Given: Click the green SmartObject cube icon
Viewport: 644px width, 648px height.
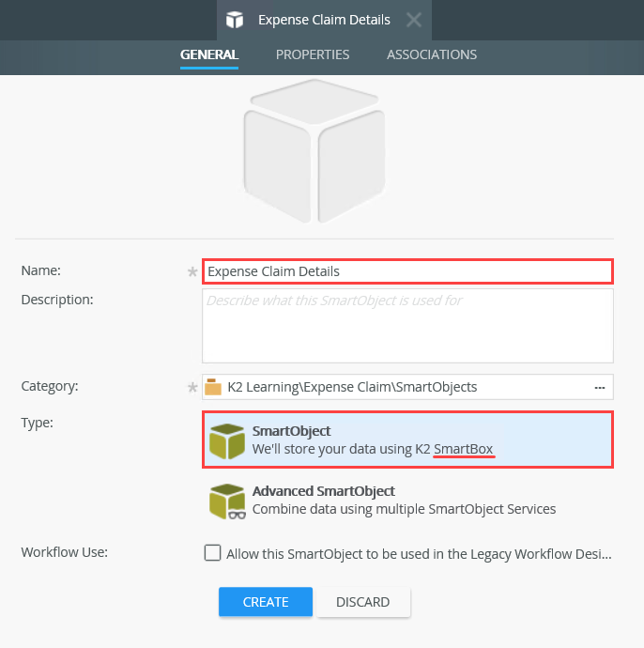Looking at the screenshot, I should [x=227, y=441].
